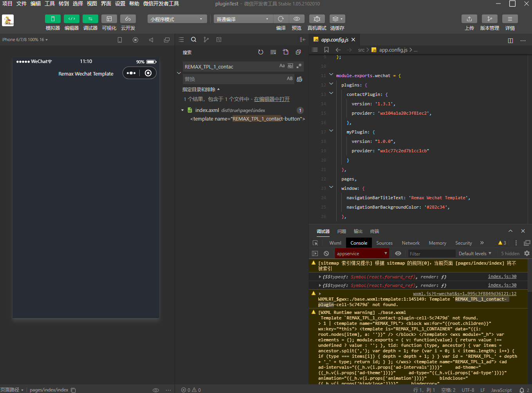
Task: Open Real Device Debug (真机调试)
Action: click(317, 19)
